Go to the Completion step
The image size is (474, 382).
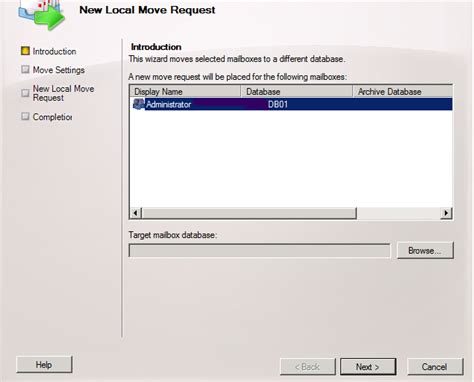point(52,117)
